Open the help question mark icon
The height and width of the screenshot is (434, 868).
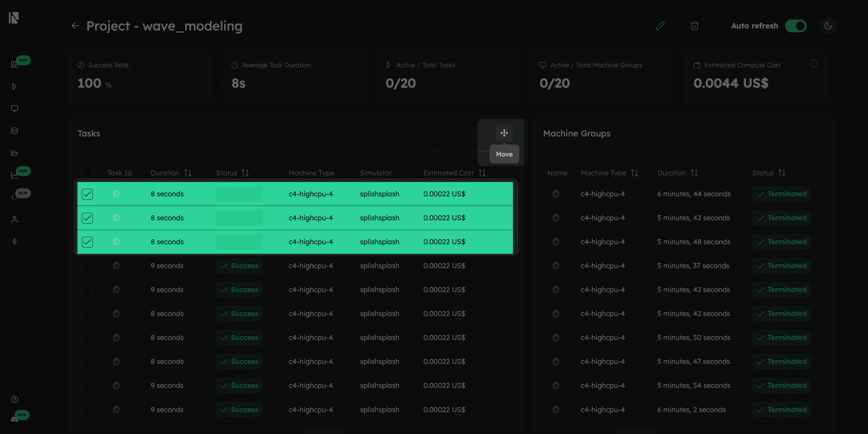tap(14, 399)
